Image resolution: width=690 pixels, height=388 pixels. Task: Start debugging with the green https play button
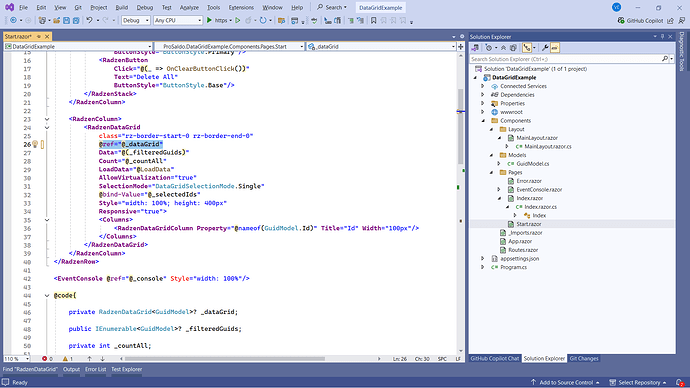[209, 20]
